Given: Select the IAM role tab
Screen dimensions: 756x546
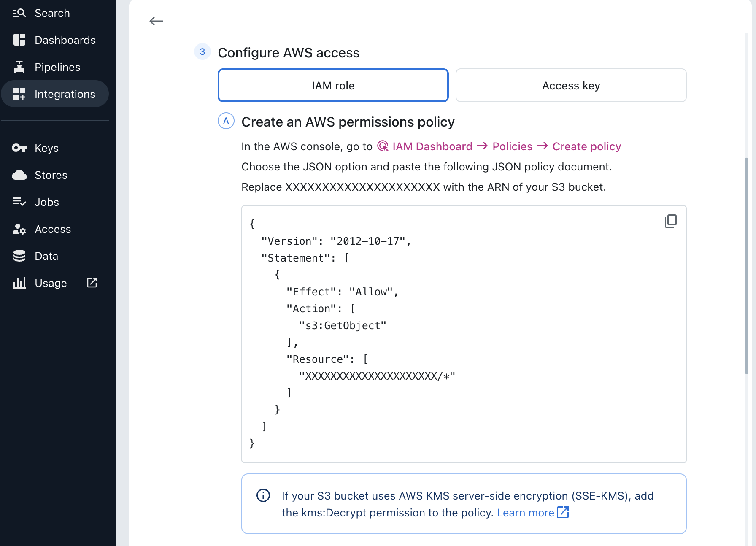Looking at the screenshot, I should (333, 85).
